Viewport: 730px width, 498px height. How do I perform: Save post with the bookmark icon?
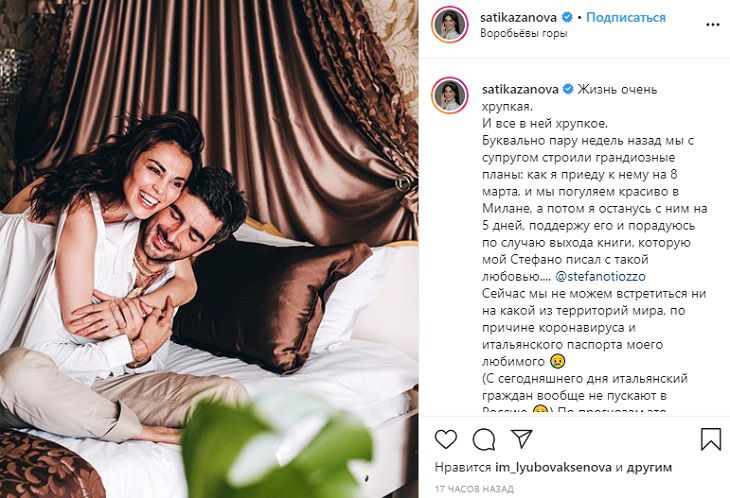pos(711,439)
